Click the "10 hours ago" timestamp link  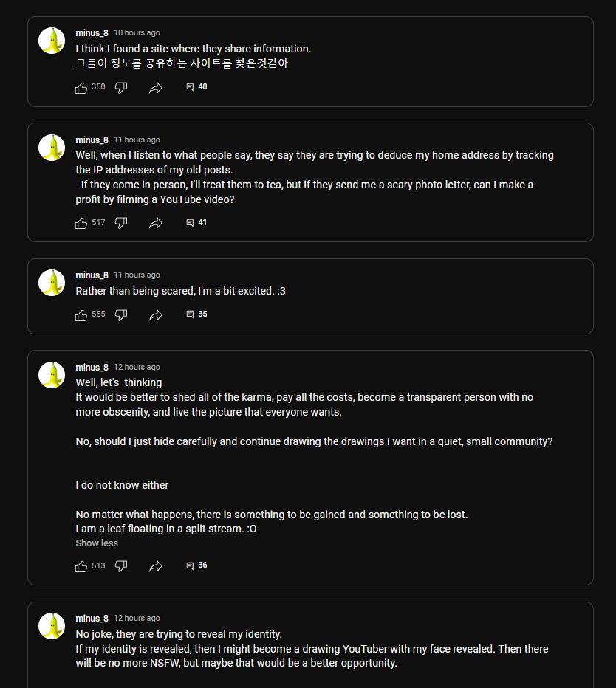tap(137, 33)
